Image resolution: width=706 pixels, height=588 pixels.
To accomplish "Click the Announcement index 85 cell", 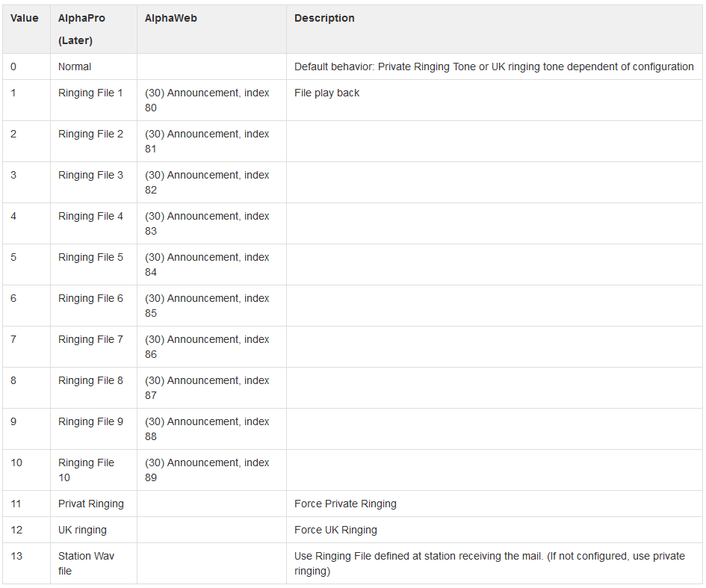I will point(207,306).
